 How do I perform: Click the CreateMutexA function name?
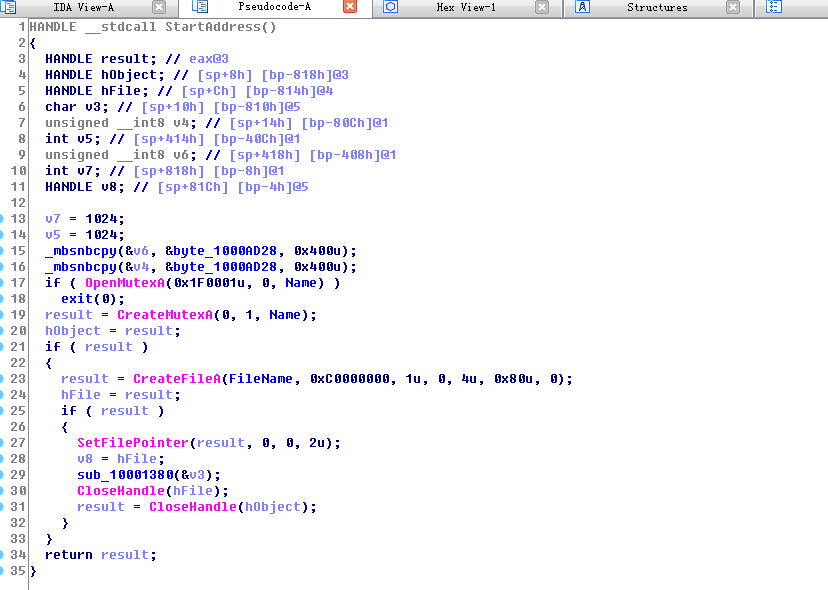pyautogui.click(x=165, y=315)
